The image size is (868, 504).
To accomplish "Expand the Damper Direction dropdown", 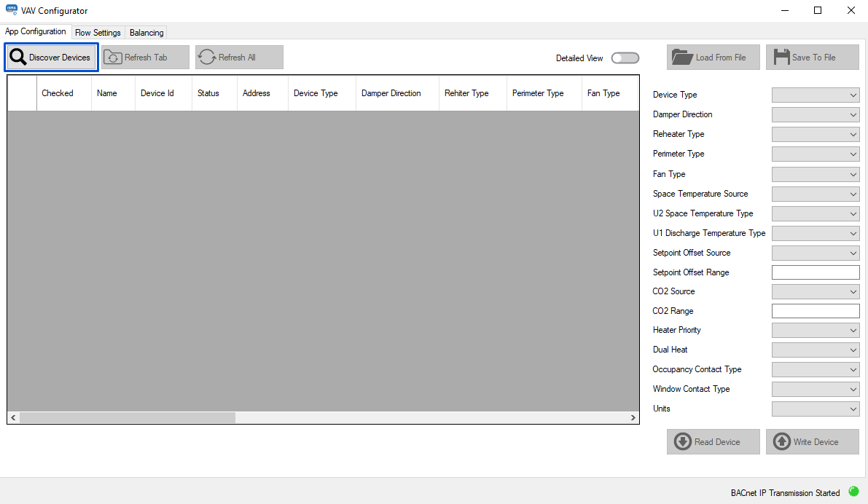I will (816, 114).
